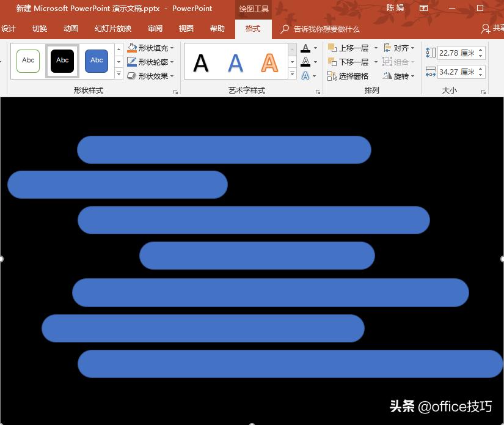
Task: Open the 对齐 align menu
Action: coord(399,48)
